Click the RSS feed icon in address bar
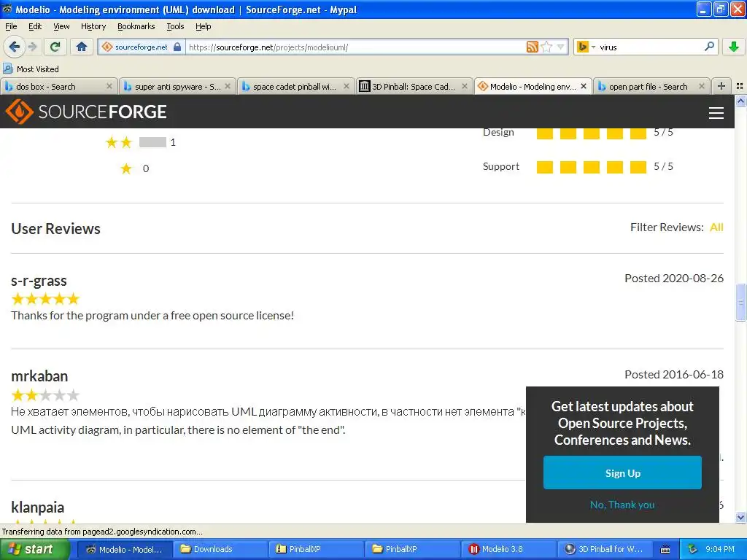The height and width of the screenshot is (560, 747). click(532, 47)
